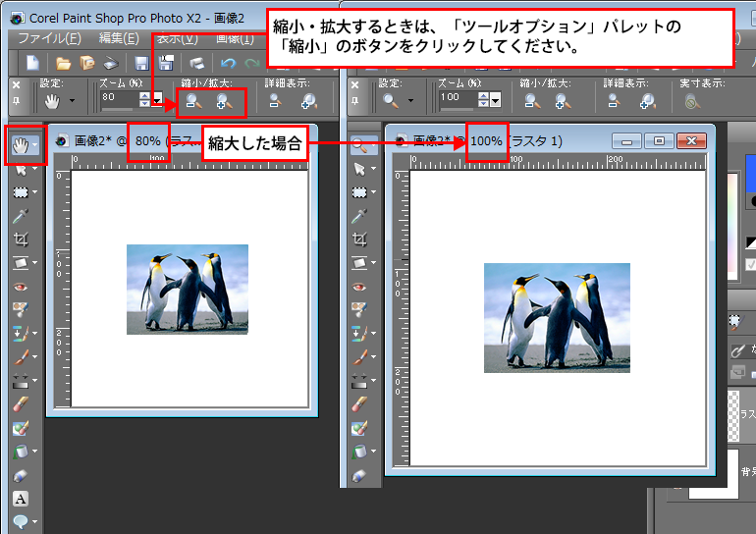Click the Print icon in left toolbar

coord(196,63)
